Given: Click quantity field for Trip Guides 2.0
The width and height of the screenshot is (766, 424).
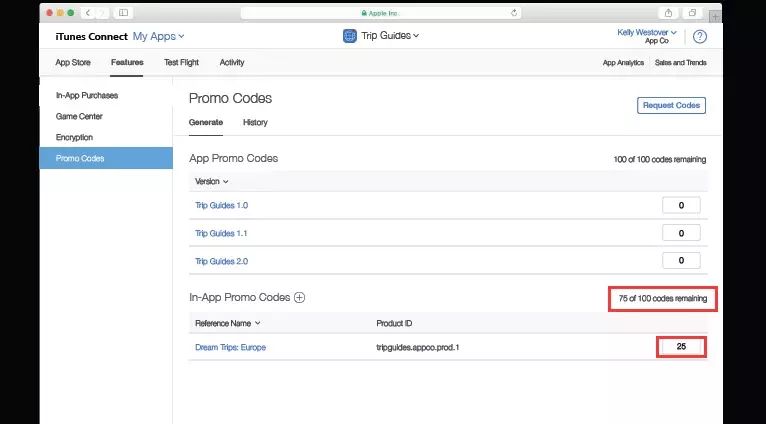Looking at the screenshot, I should [681, 261].
